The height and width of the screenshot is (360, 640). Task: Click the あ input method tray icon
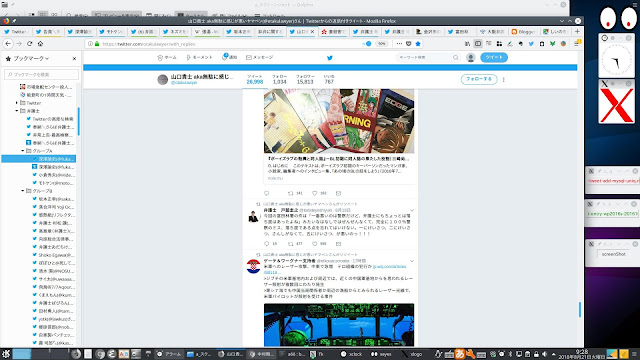click(460, 354)
